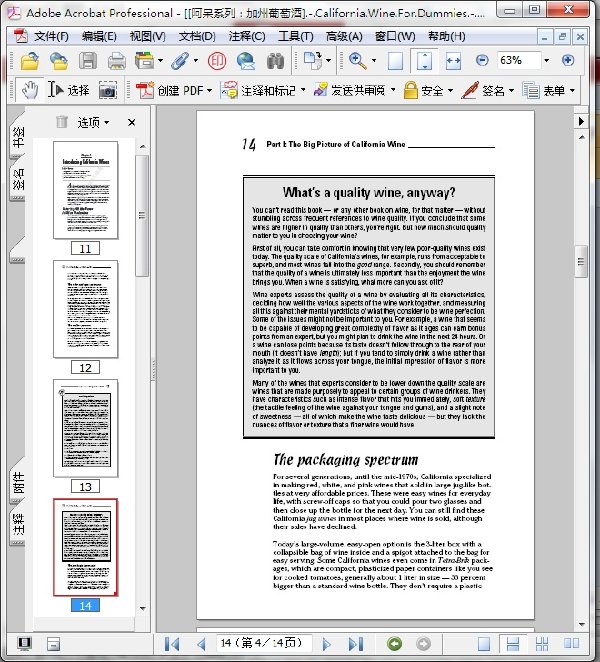The width and height of the screenshot is (600, 662).
Task: Delete selected thumbnail with trash icon
Action: [x=62, y=122]
